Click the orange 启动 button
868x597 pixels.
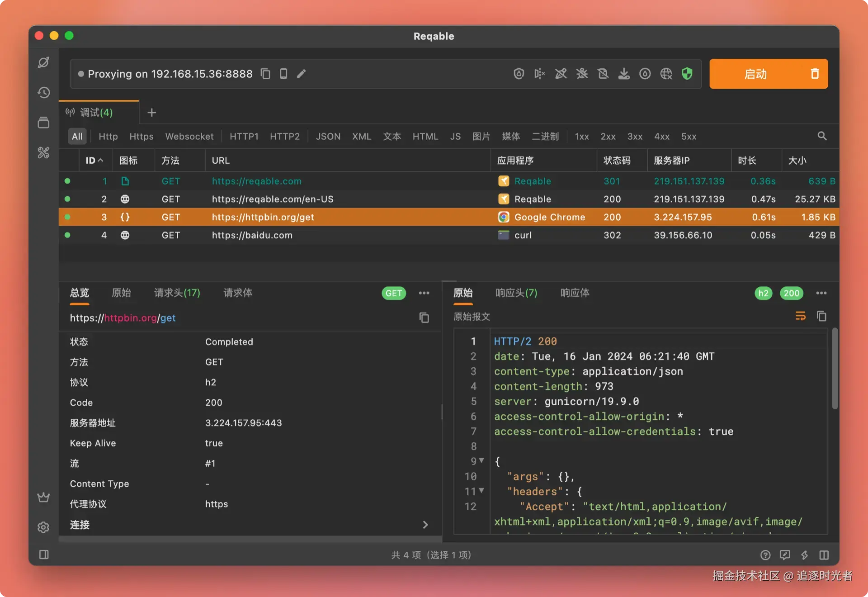point(755,74)
